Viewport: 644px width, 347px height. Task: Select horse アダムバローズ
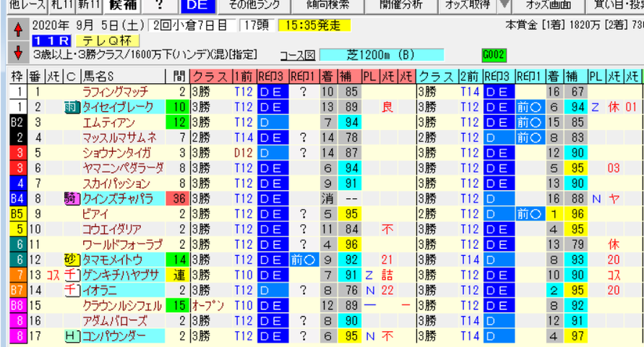(x=115, y=321)
